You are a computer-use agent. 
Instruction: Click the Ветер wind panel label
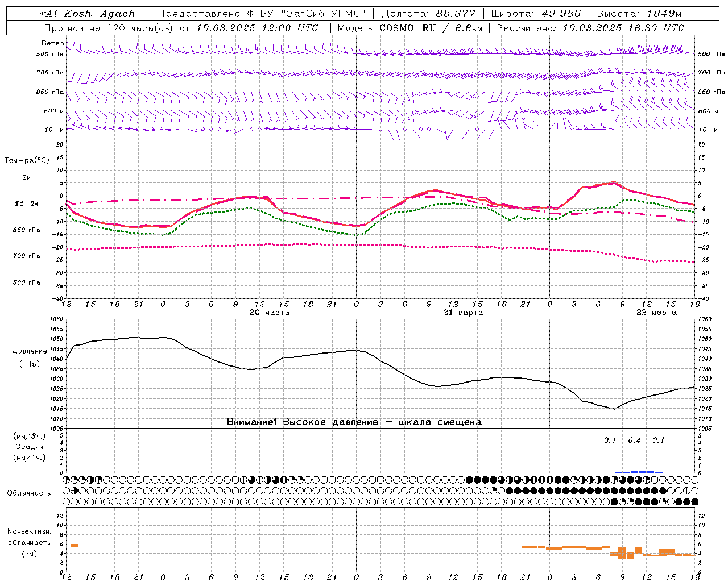pos(53,43)
